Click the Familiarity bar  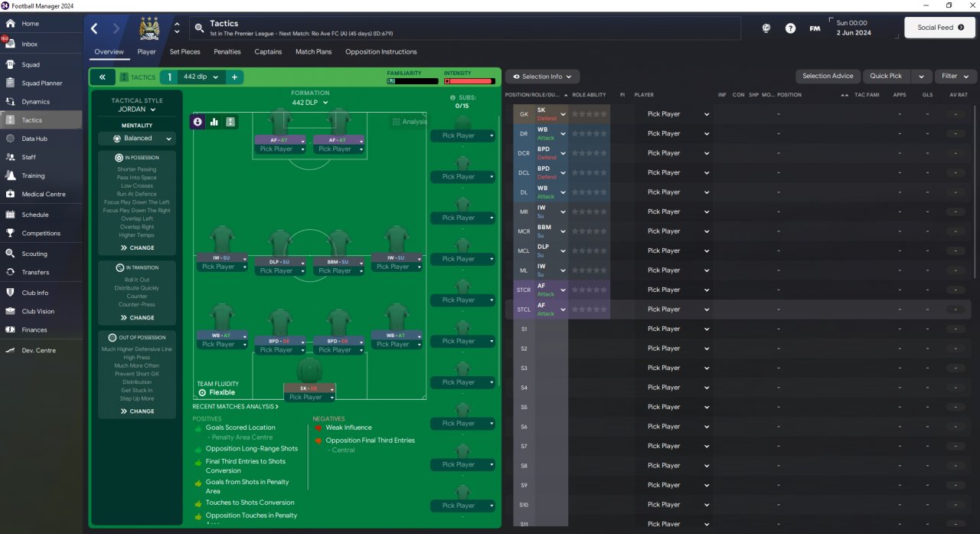point(412,80)
